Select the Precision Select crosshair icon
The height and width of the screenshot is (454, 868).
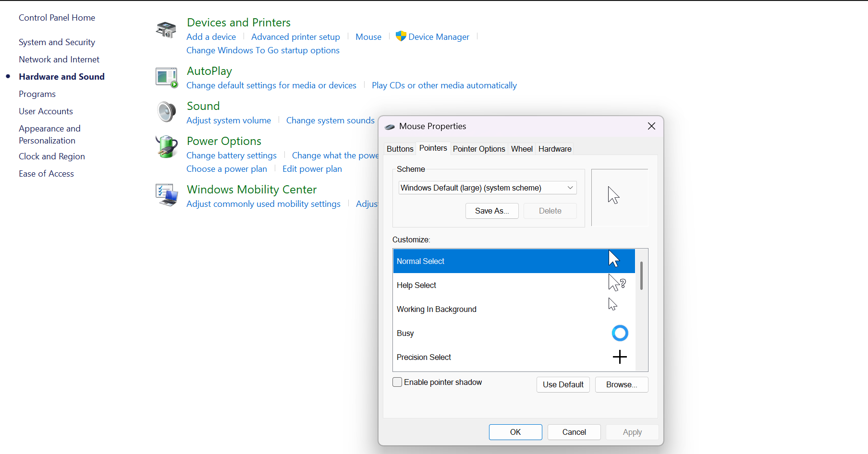coord(620,357)
